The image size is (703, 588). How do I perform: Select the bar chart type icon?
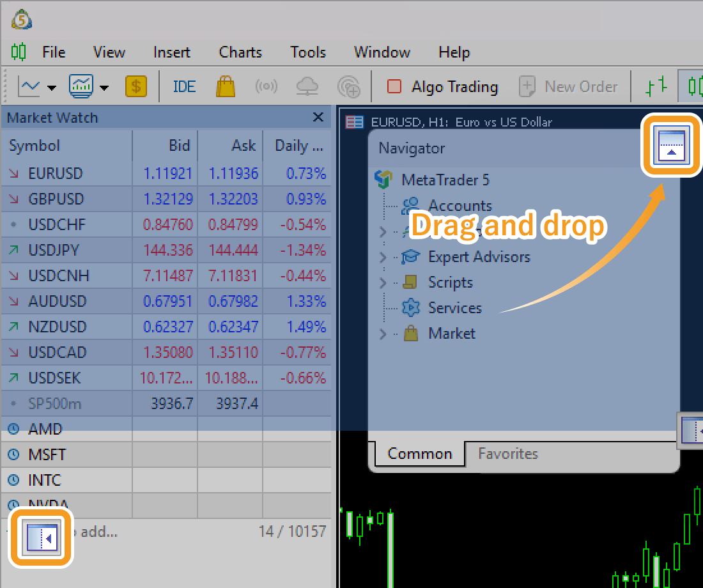pyautogui.click(x=655, y=86)
